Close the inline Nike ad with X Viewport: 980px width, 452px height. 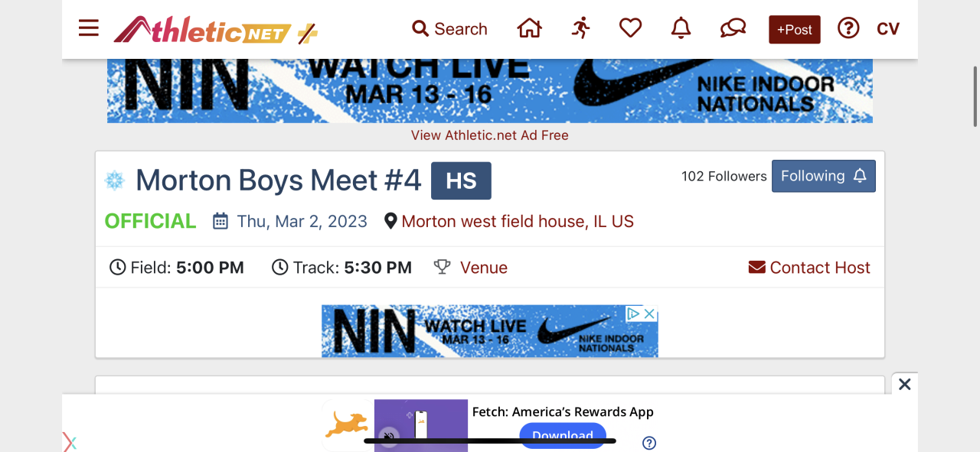[649, 314]
